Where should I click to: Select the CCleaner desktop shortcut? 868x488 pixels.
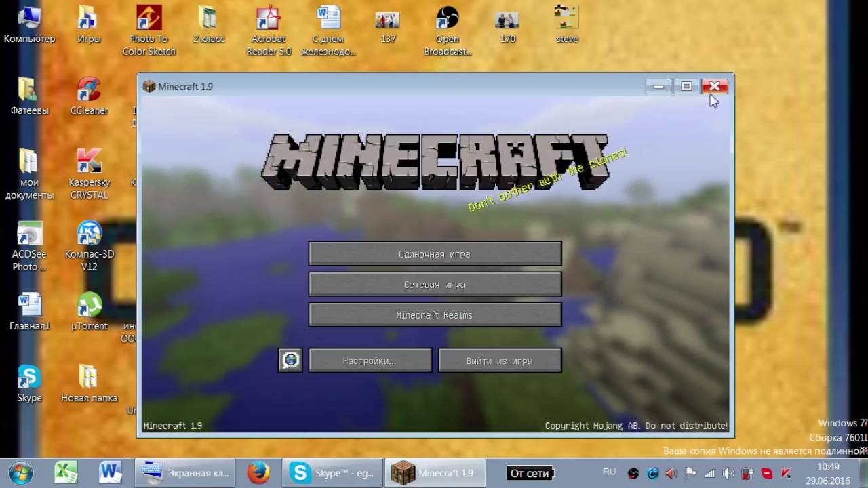(x=89, y=96)
